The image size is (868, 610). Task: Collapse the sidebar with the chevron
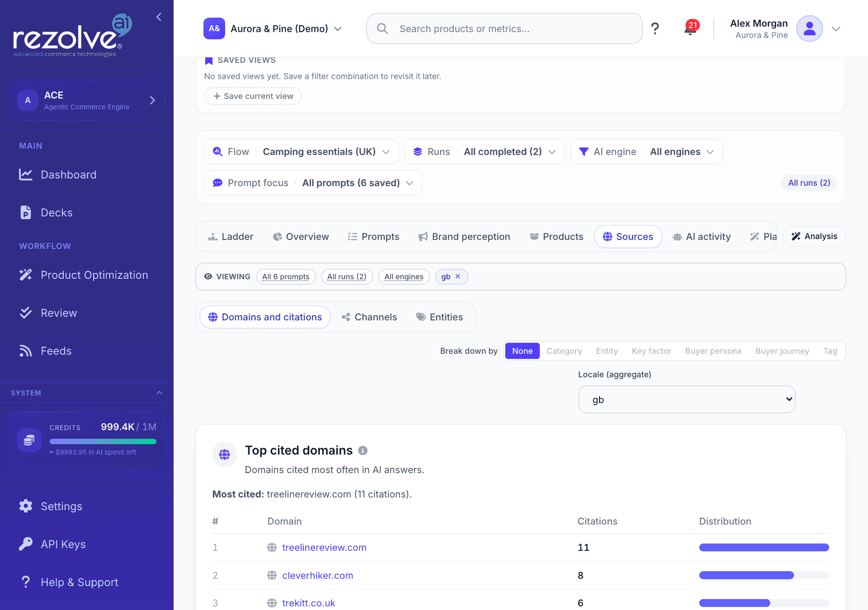tap(159, 17)
